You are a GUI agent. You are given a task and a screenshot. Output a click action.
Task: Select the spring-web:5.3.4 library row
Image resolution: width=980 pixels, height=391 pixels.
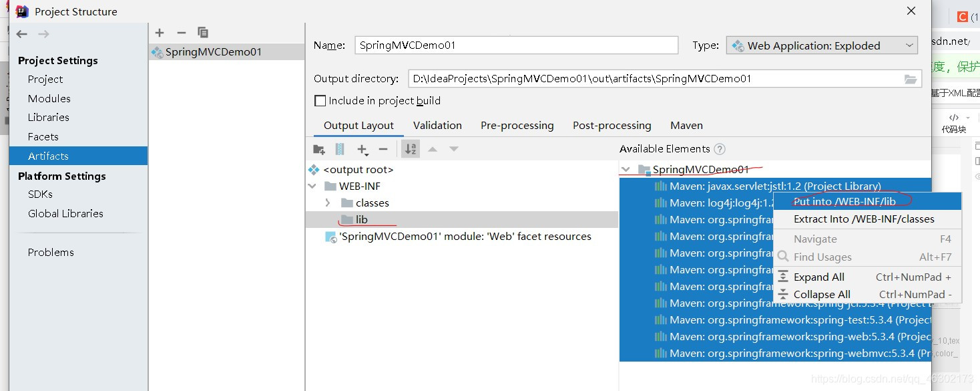coord(775,336)
